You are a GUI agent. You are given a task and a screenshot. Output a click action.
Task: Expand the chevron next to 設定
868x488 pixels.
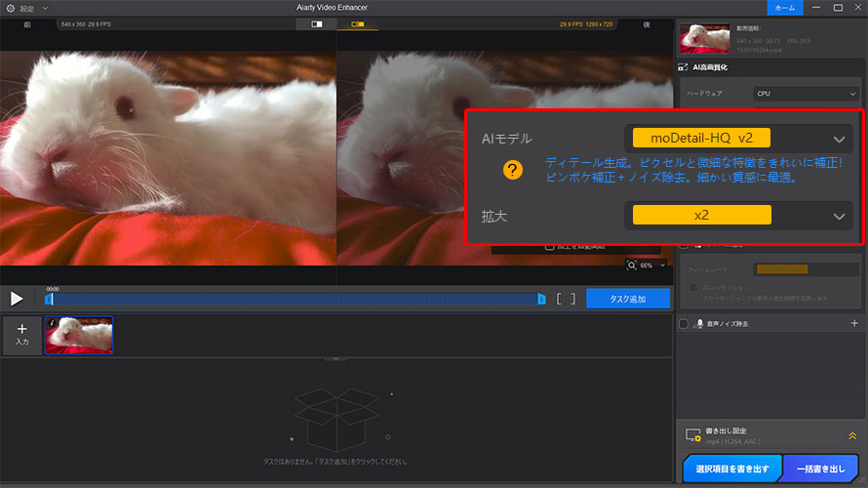pos(46,9)
